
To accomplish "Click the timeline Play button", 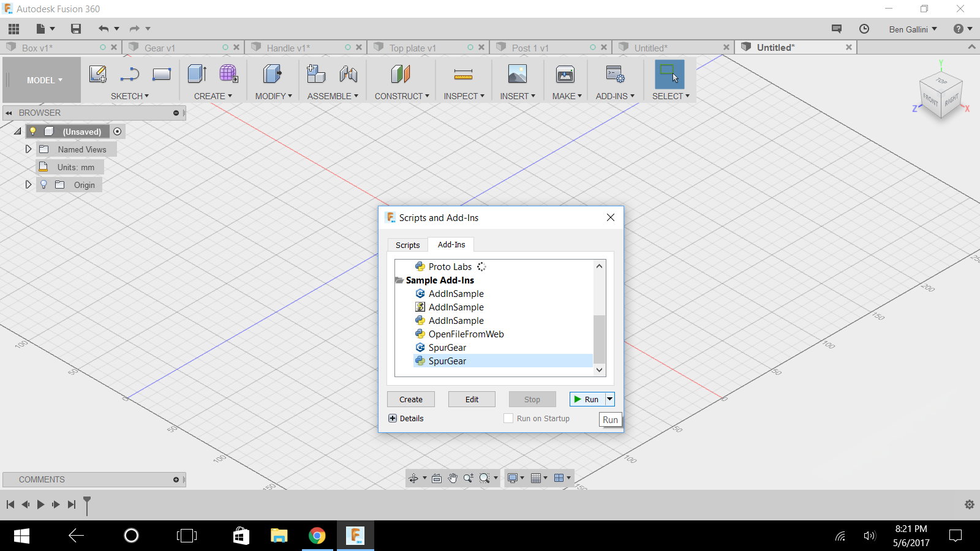I will click(x=40, y=504).
